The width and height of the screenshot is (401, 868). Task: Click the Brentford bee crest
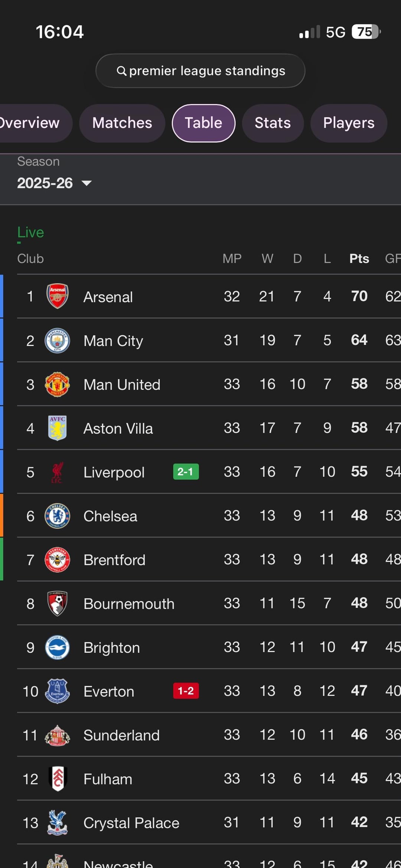(57, 559)
